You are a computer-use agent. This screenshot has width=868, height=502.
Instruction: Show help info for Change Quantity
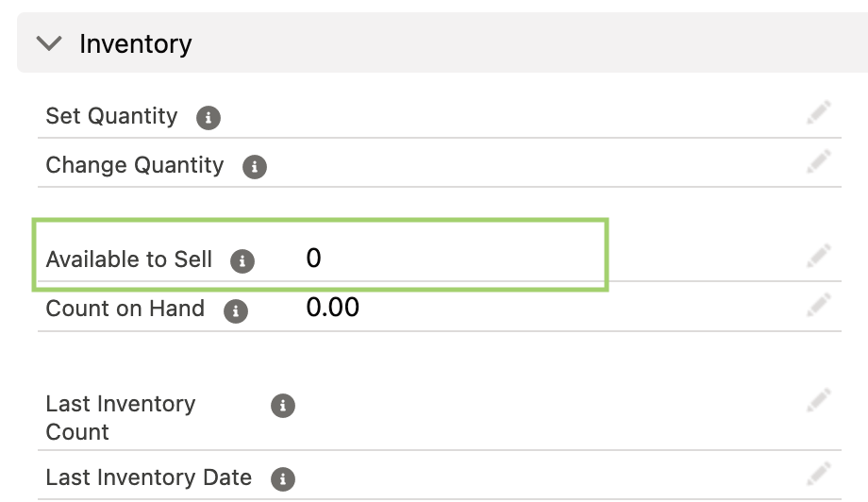(x=254, y=167)
